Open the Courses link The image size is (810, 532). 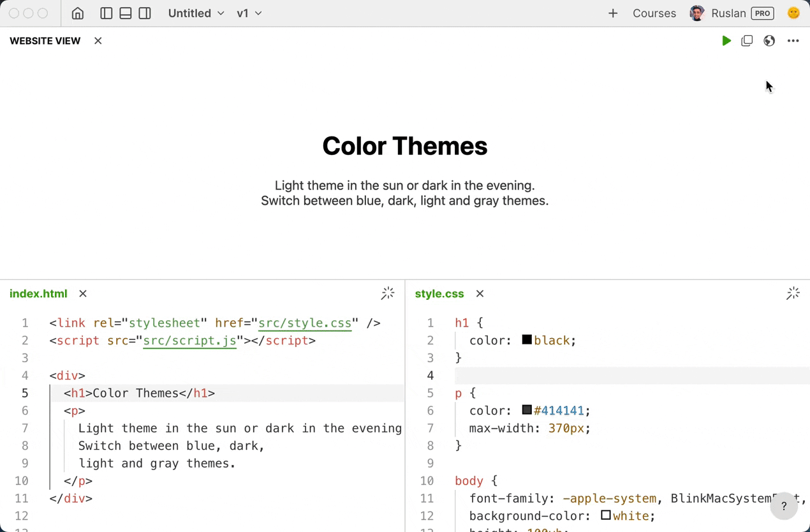pos(654,13)
